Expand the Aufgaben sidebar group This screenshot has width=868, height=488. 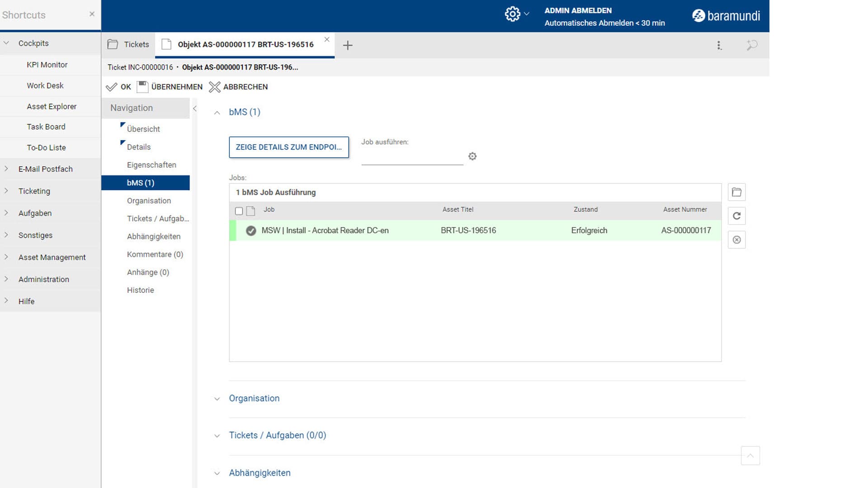6,213
